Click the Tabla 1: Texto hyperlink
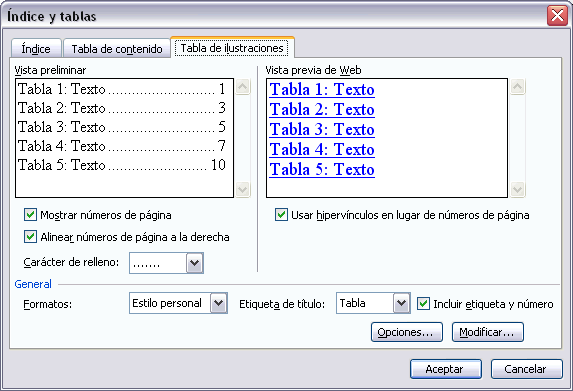 coord(322,90)
